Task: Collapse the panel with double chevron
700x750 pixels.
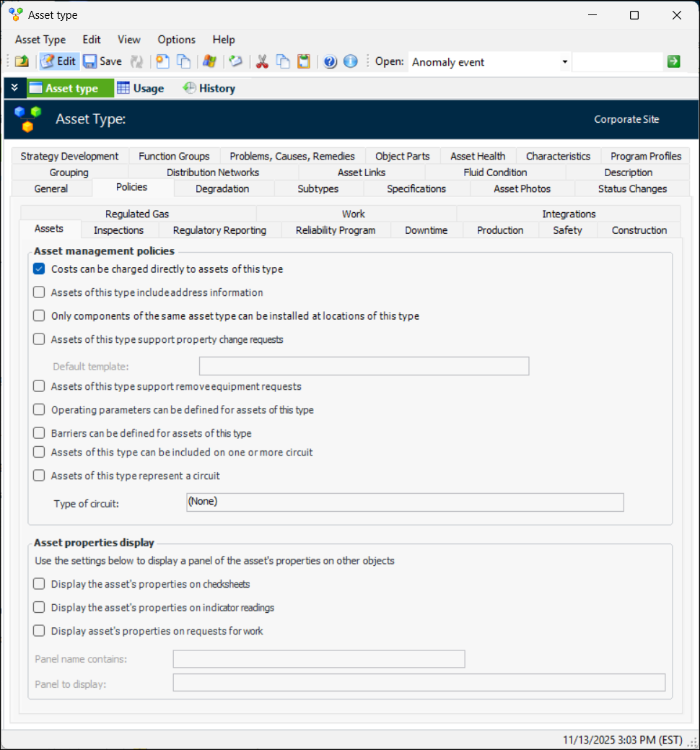Action: click(14, 88)
